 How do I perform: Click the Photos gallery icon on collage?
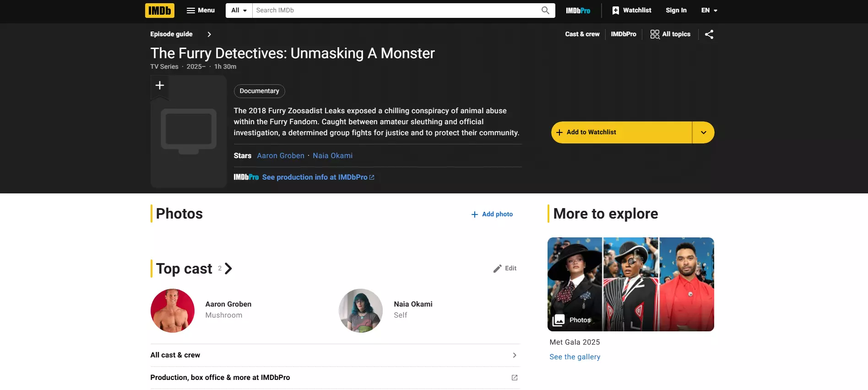tap(559, 320)
